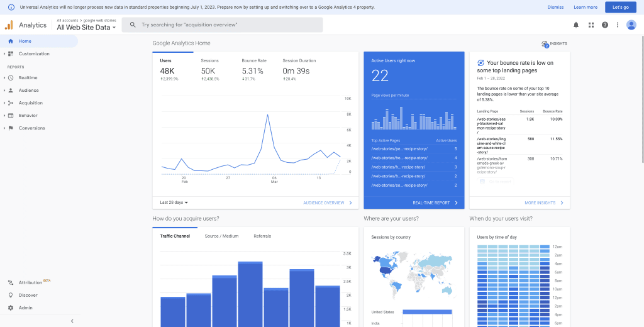Open the All Web Site Data view selector
Viewport: 644px width, 327px height.
pyautogui.click(x=86, y=28)
